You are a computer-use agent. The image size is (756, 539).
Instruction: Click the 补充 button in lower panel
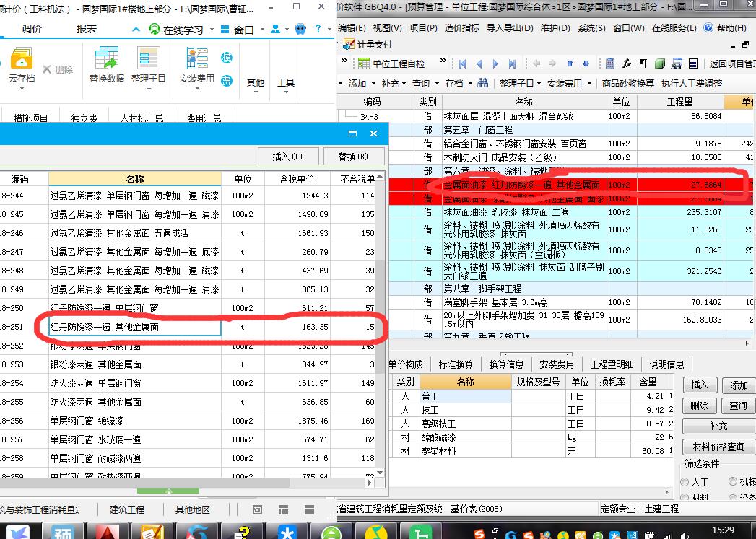tap(719, 426)
